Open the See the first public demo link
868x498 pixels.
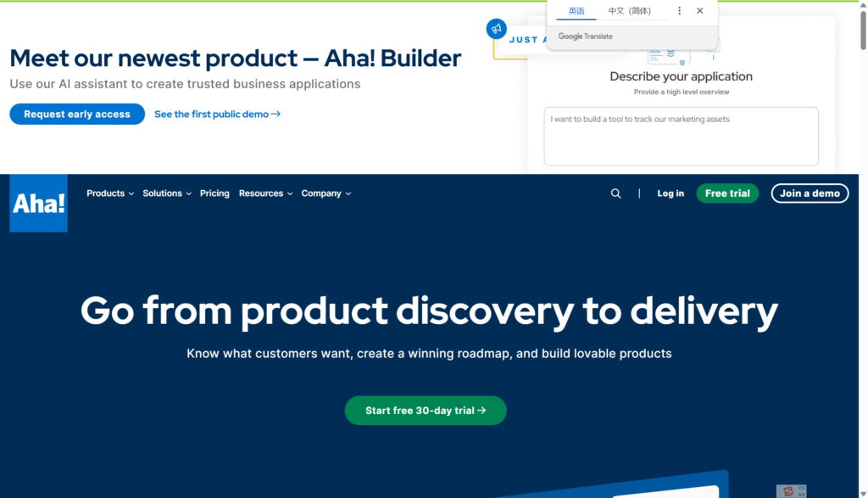pos(217,115)
